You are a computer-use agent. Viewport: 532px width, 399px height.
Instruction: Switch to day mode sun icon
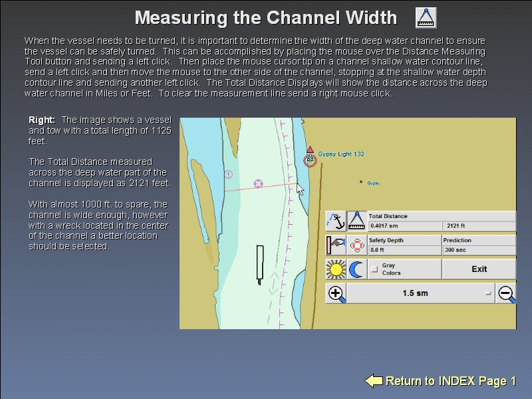[336, 269]
